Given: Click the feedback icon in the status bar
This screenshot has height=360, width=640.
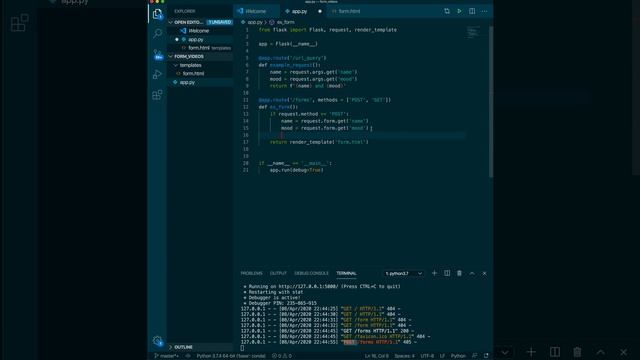Looking at the screenshot, I should tap(475, 356).
